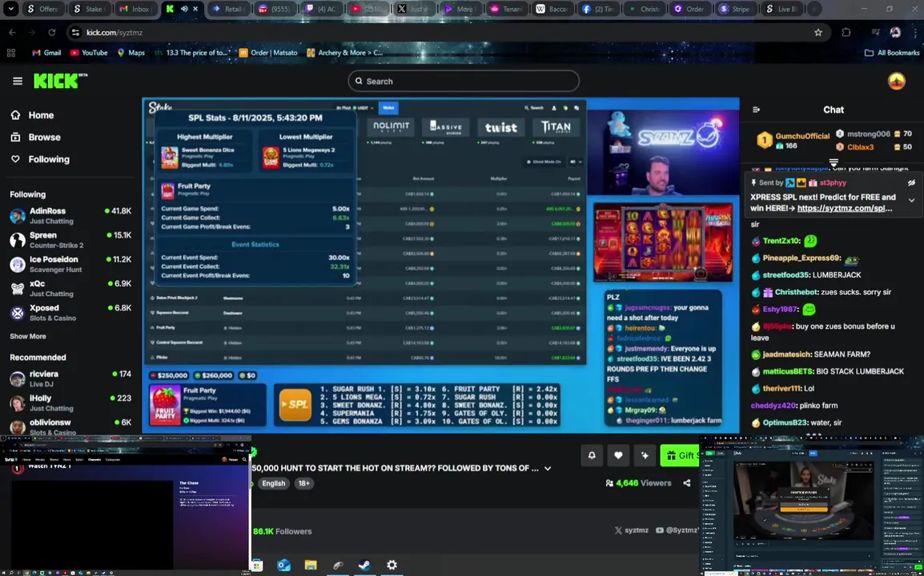Screen dimensions: 924x576
Task: Open iHolly recommended channel
Action: click(x=70, y=403)
